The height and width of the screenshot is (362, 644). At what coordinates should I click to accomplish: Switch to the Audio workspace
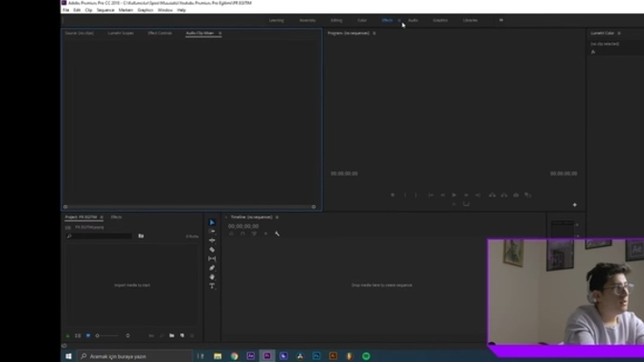coord(413,20)
